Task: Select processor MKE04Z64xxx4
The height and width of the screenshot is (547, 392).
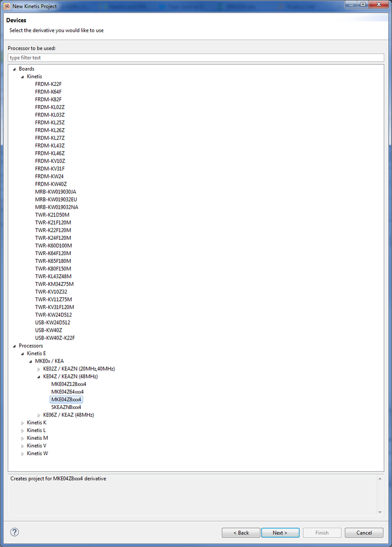Action: click(x=67, y=391)
